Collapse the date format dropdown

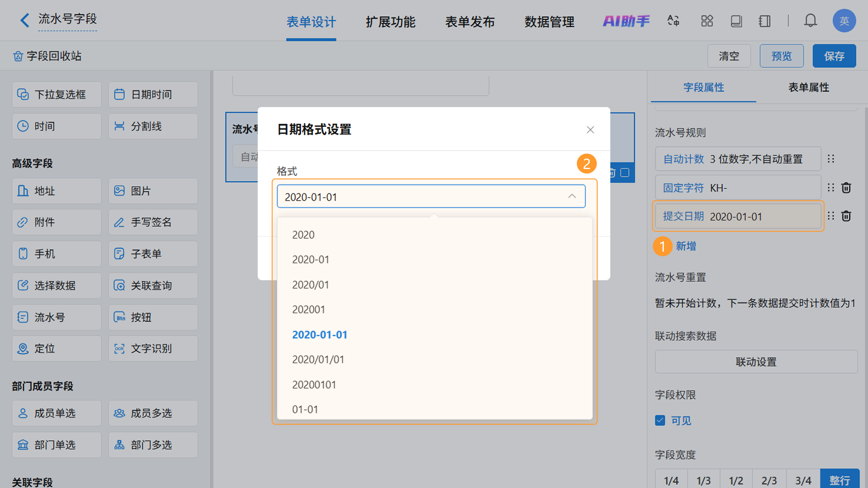[x=572, y=196]
